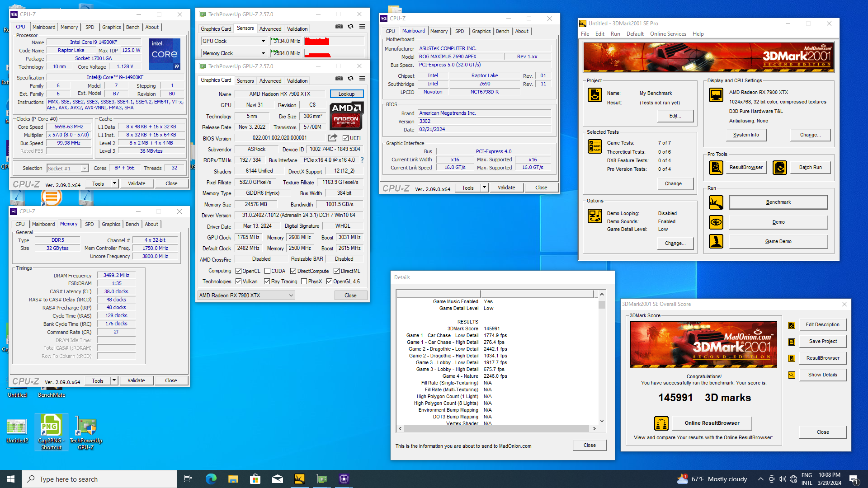Open File Explorer from taskbar
Viewport: 868px width, 488px height.
pos(233,479)
